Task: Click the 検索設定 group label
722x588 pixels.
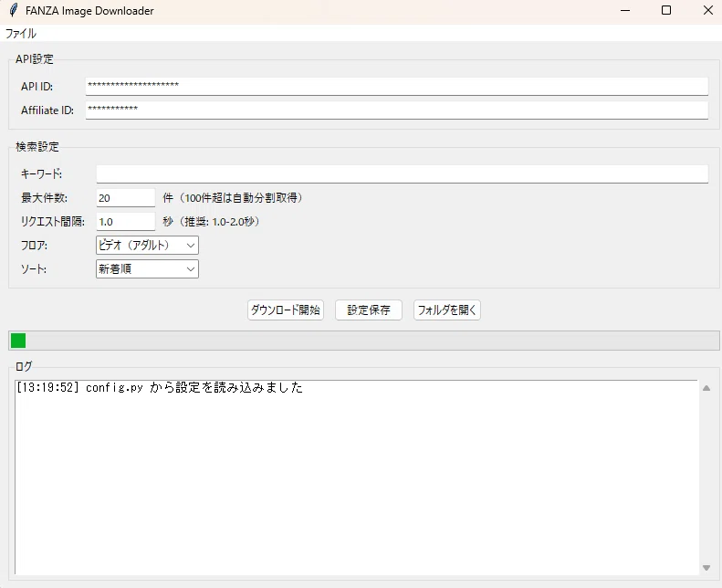Action: click(x=37, y=146)
